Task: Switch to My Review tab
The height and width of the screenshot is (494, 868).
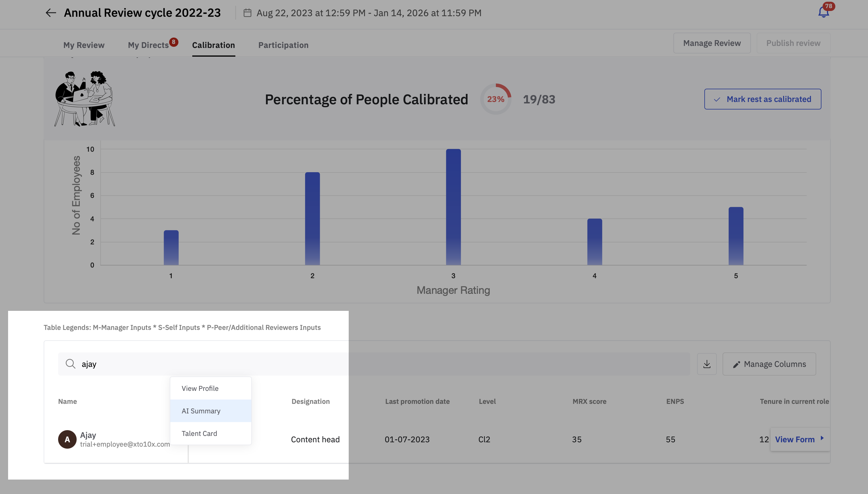Action: [x=84, y=45]
